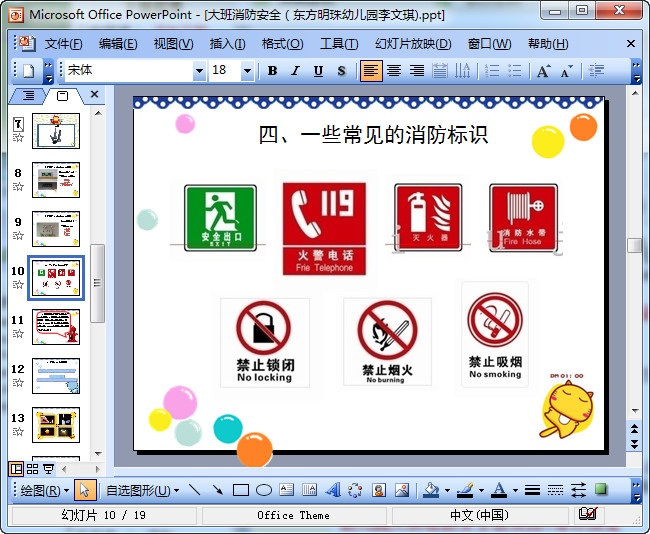Screen dimensions: 650x534
Task: Close the slide thumbnail pane
Action: click(95, 95)
